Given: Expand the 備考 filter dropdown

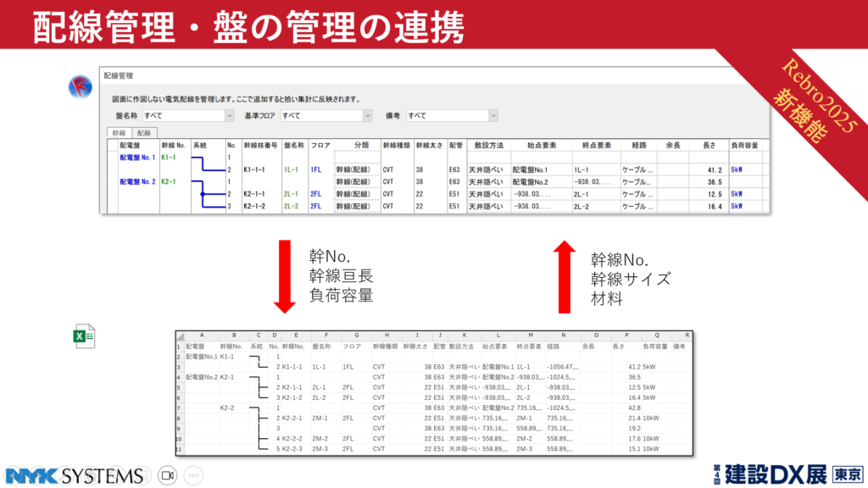Looking at the screenshot, I should pos(493,116).
